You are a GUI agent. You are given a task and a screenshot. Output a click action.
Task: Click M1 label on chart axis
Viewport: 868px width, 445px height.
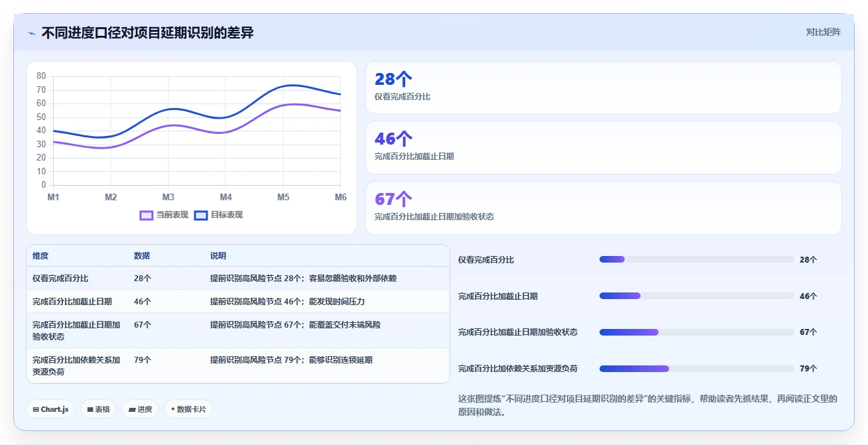pos(53,197)
